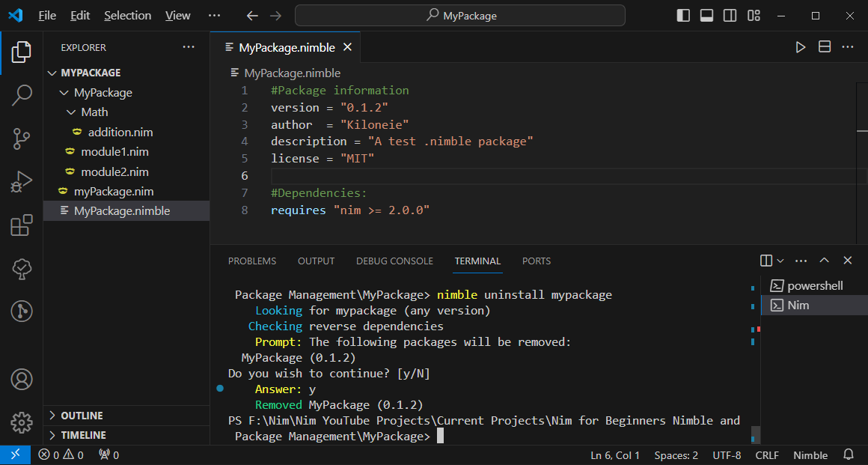Open the File menu

(x=47, y=16)
